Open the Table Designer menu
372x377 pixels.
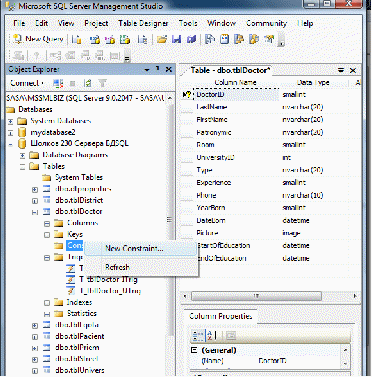[x=143, y=23]
